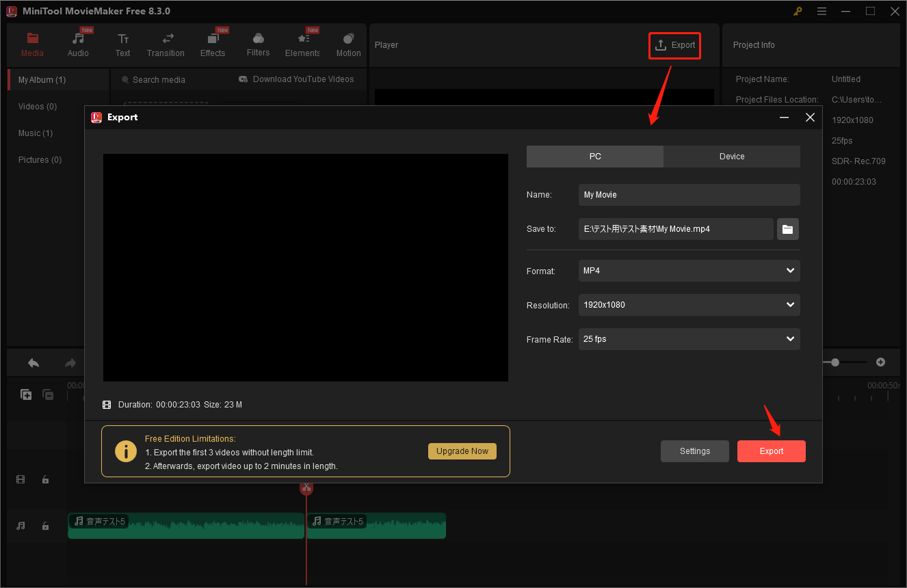Click the Untitled project name value

[x=846, y=79]
